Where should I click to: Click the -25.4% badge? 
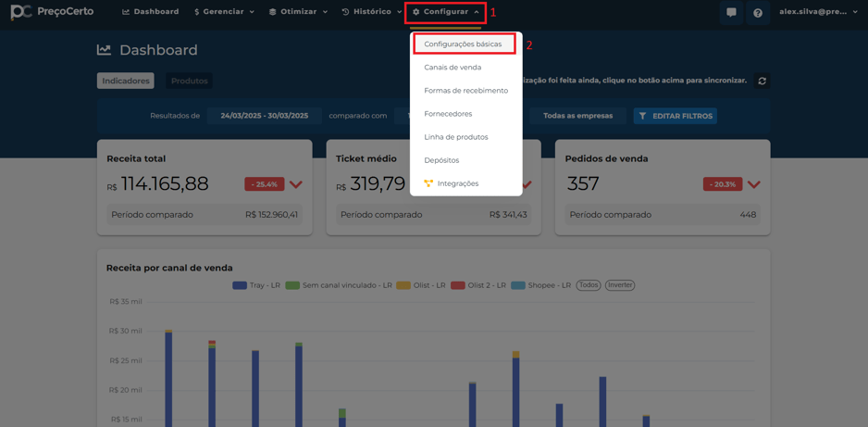point(265,184)
